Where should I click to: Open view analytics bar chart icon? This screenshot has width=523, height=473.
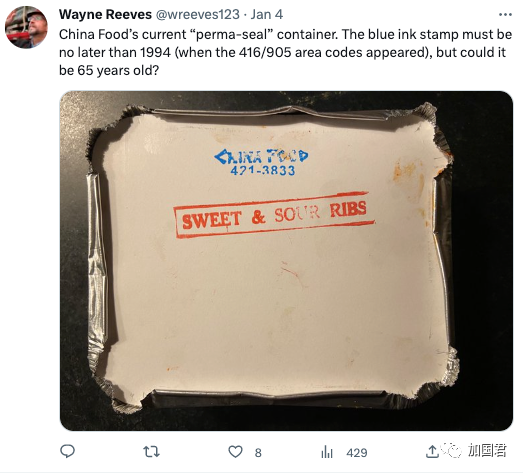click(327, 452)
